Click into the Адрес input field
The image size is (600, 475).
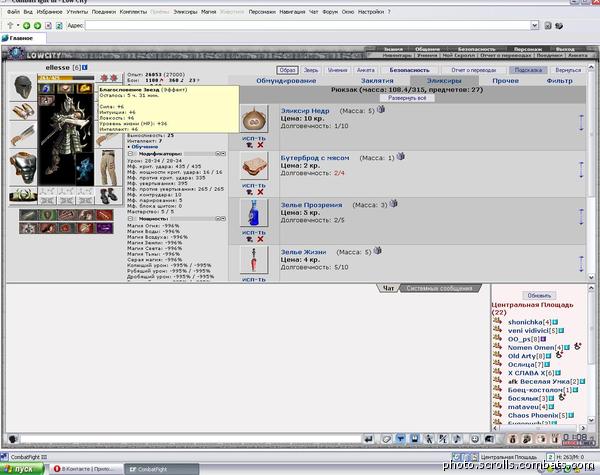tap(308, 26)
